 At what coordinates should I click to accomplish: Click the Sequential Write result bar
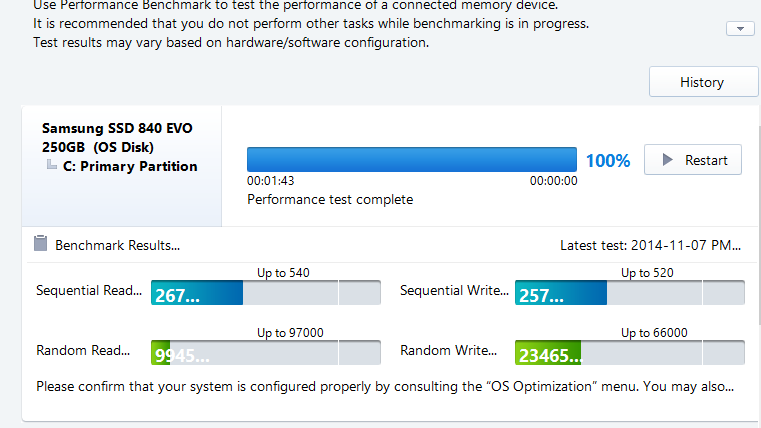click(x=629, y=293)
